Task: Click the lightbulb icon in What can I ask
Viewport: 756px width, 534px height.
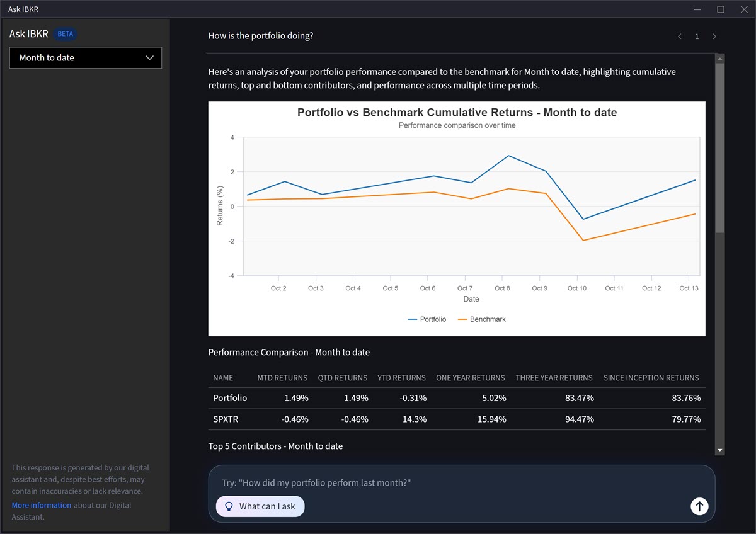Action: (229, 506)
